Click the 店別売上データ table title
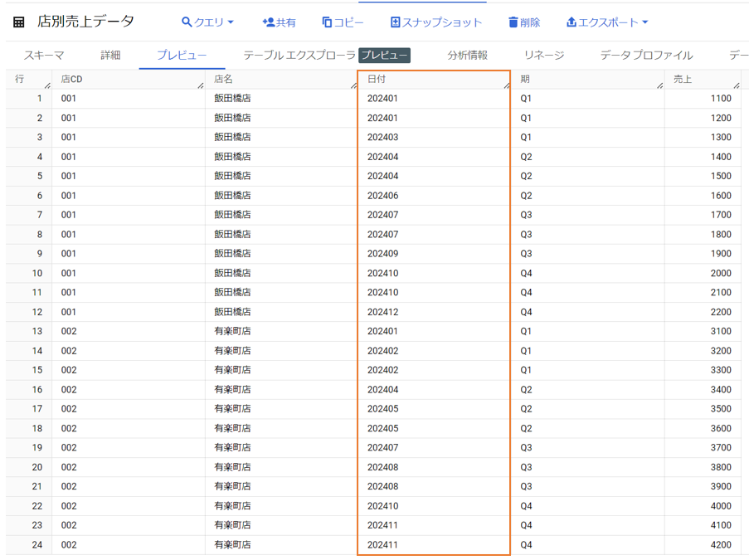 [x=86, y=22]
